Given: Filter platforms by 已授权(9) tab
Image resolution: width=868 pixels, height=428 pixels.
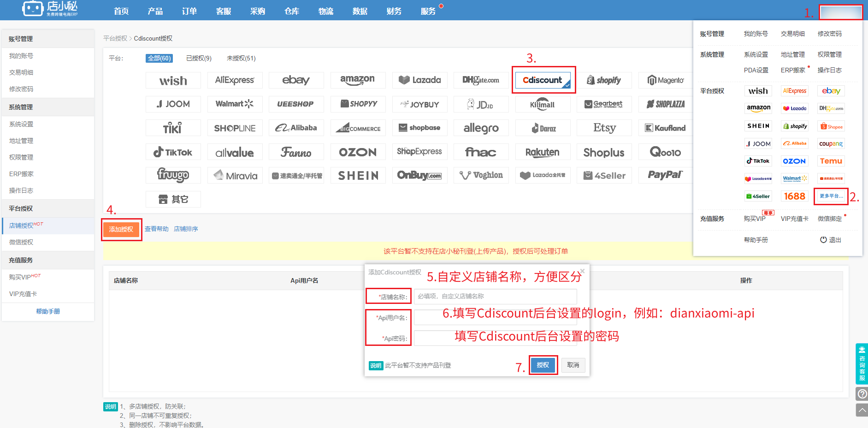Looking at the screenshot, I should pos(199,58).
